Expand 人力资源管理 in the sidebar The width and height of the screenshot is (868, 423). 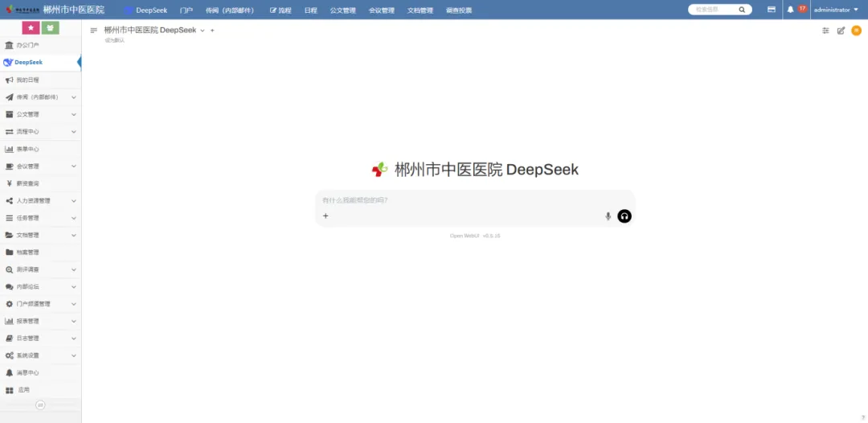click(x=40, y=200)
